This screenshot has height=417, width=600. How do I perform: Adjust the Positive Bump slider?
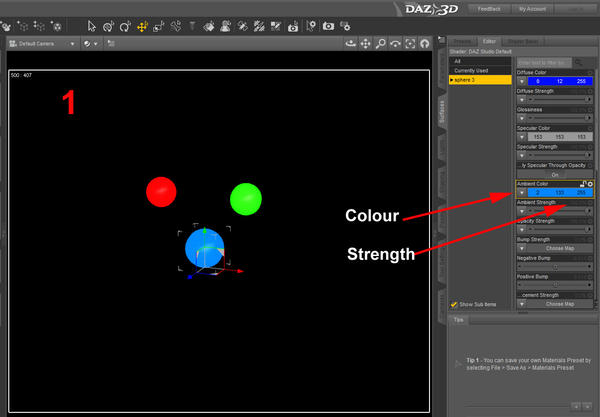[554, 285]
